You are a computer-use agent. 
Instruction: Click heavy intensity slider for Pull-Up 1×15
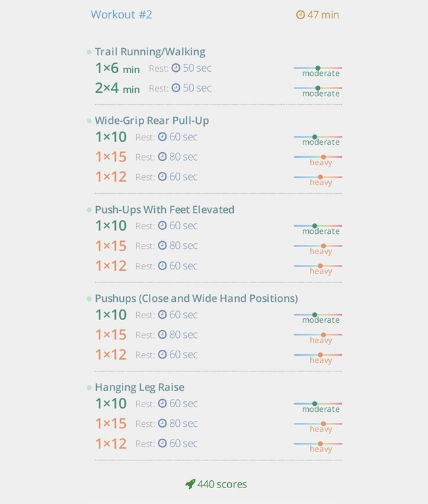[x=318, y=160]
